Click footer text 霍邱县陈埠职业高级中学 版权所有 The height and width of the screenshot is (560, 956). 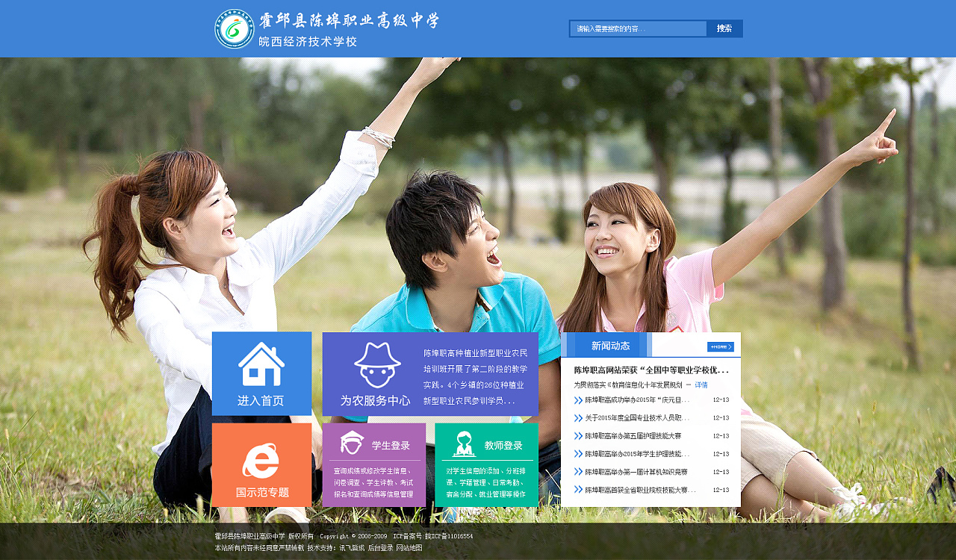[264, 536]
